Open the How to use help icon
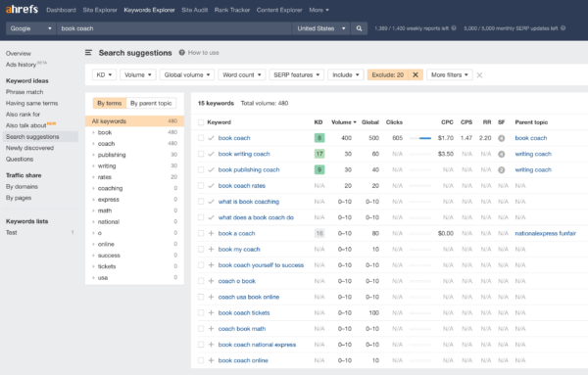 pyautogui.click(x=182, y=53)
